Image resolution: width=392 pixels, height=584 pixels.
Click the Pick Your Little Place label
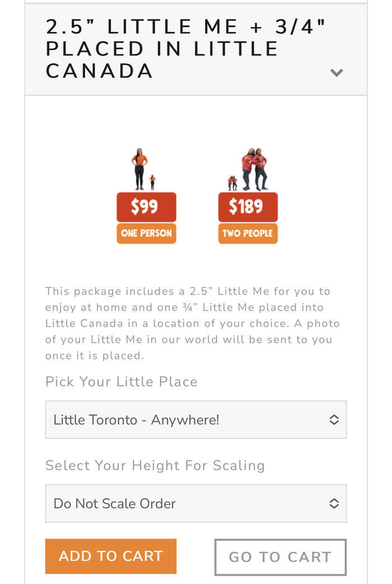pyautogui.click(x=122, y=382)
